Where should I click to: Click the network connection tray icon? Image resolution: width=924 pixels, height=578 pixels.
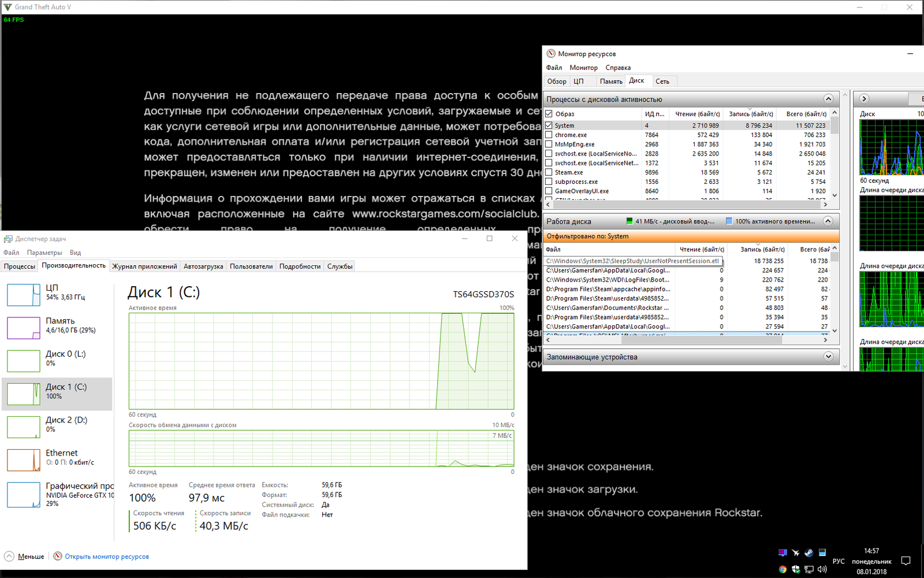[x=809, y=569]
